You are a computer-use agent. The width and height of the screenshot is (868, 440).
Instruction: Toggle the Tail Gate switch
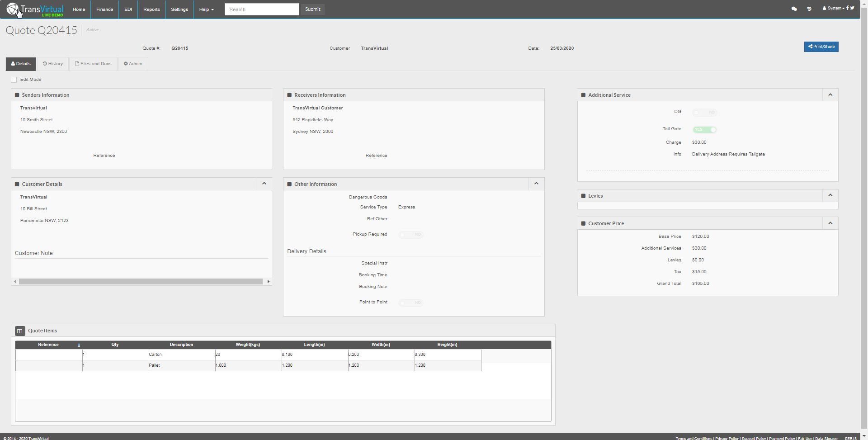(705, 130)
